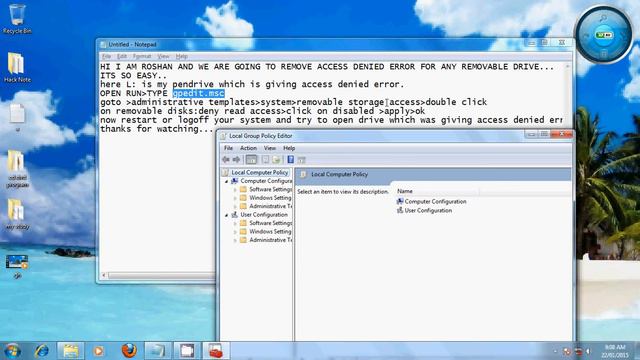This screenshot has width=640, height=360.
Task: Collapse Computer Configuration tree node
Action: [227, 181]
